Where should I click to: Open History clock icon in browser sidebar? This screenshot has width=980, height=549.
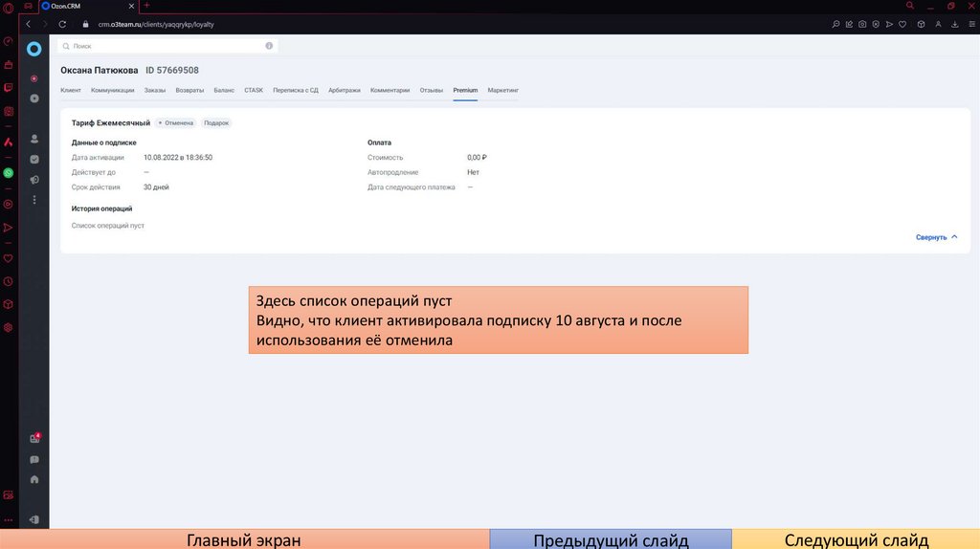pos(8,282)
